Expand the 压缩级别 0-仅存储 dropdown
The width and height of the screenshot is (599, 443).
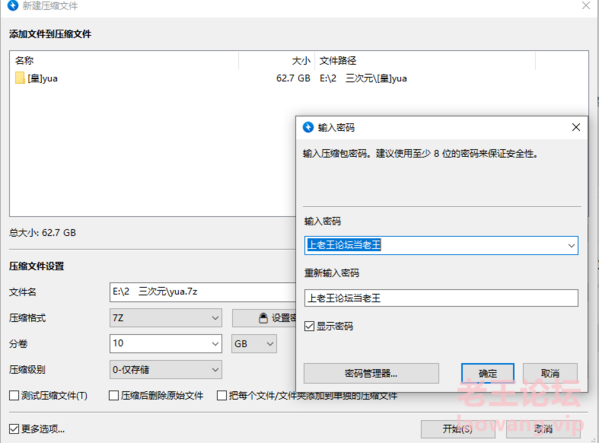[x=165, y=370]
